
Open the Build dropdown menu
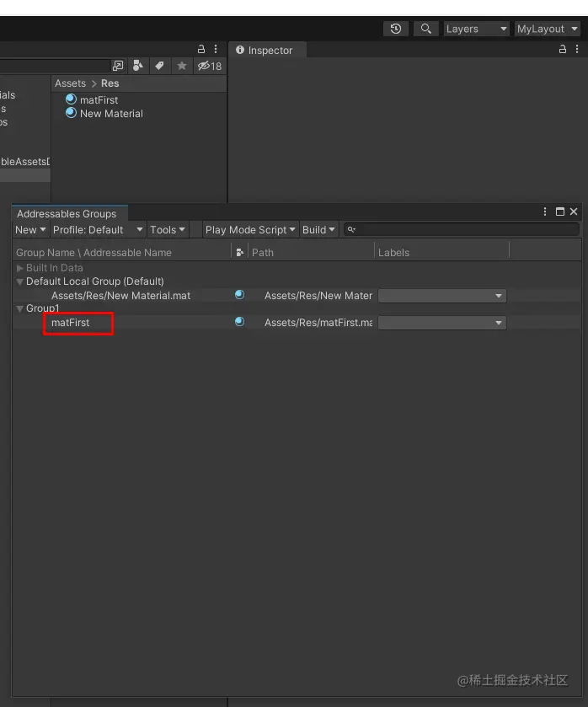point(318,230)
